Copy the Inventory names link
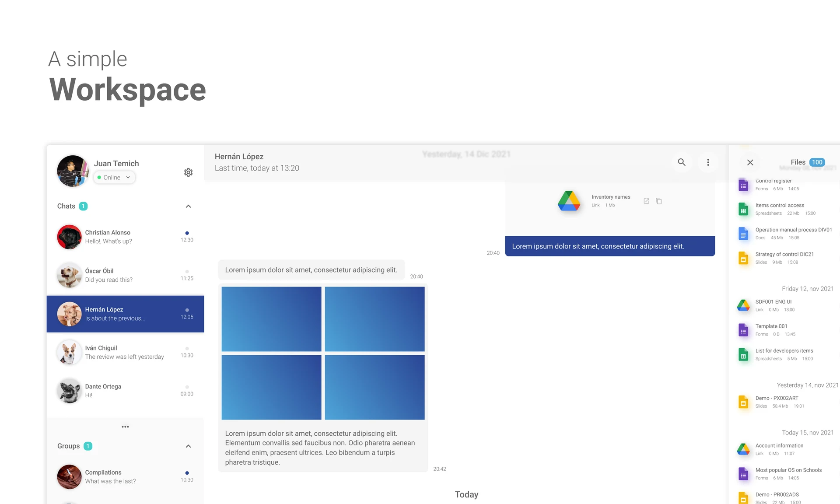The width and height of the screenshot is (840, 504). pyautogui.click(x=658, y=201)
